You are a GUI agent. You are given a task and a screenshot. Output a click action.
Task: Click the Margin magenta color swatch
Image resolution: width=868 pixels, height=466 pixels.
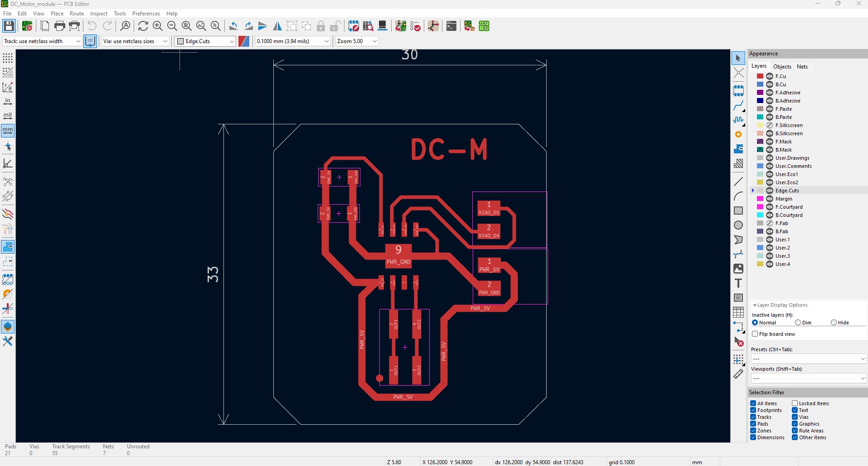(760, 199)
